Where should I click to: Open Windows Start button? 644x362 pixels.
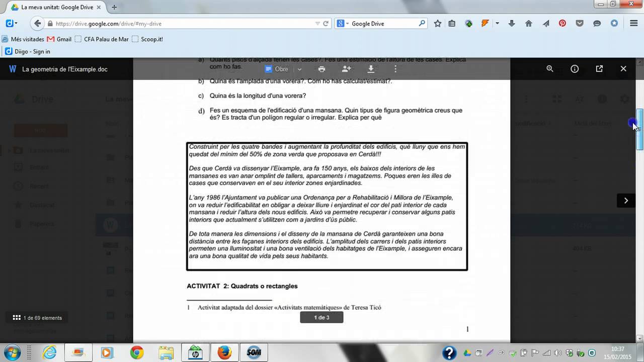(12, 352)
